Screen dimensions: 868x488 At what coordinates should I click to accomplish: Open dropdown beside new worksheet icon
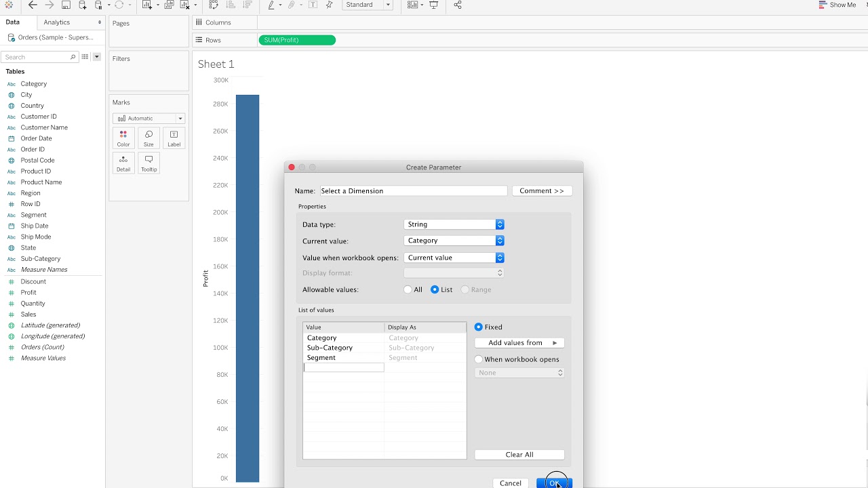(x=158, y=5)
